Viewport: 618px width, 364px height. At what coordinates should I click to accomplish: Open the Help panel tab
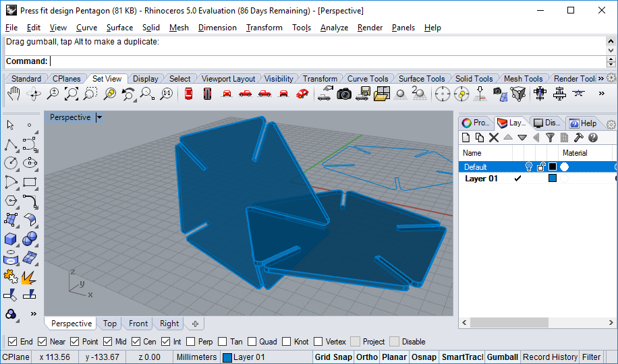(x=583, y=123)
